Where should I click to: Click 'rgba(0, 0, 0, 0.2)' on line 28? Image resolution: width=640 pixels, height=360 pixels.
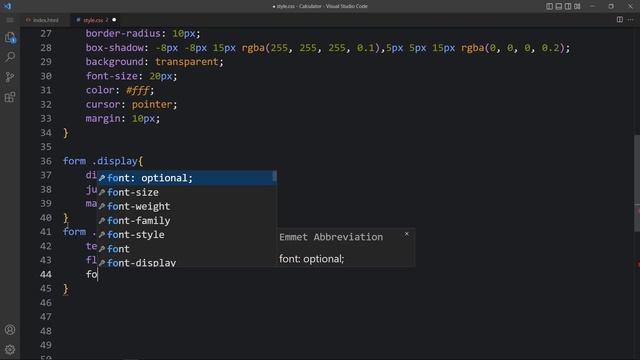click(513, 48)
